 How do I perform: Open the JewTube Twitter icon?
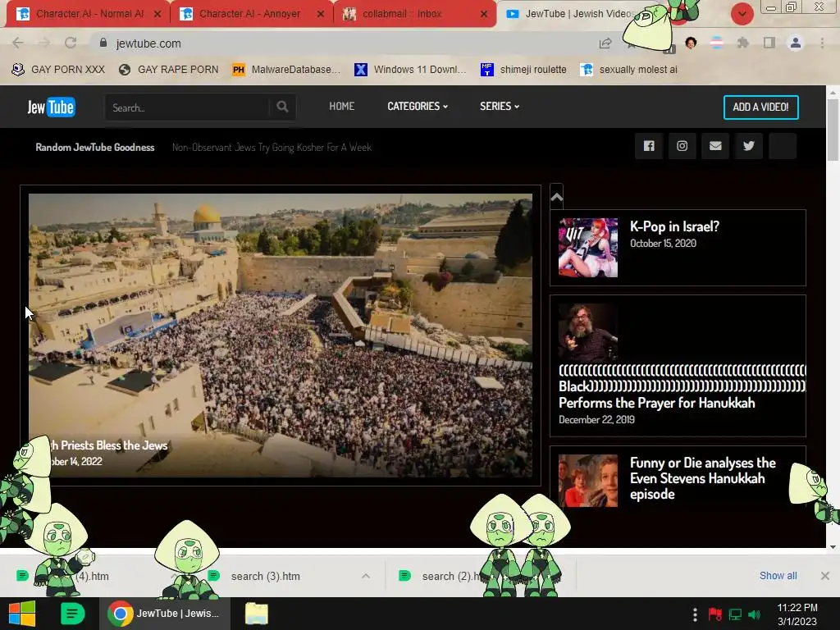pos(749,146)
